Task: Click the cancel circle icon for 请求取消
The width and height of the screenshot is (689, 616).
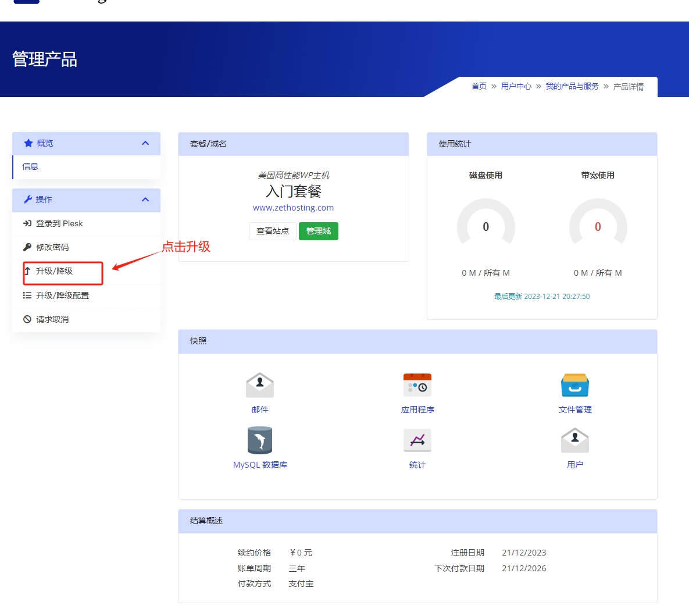Action: [27, 319]
